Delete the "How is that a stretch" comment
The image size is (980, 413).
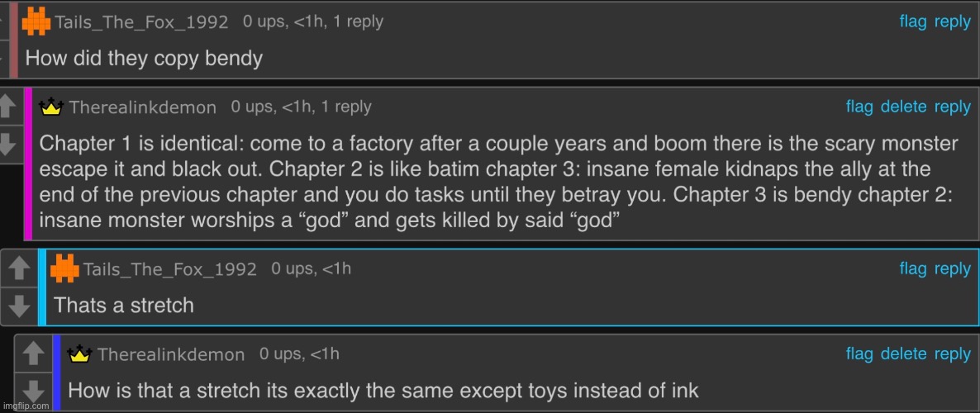point(903,354)
